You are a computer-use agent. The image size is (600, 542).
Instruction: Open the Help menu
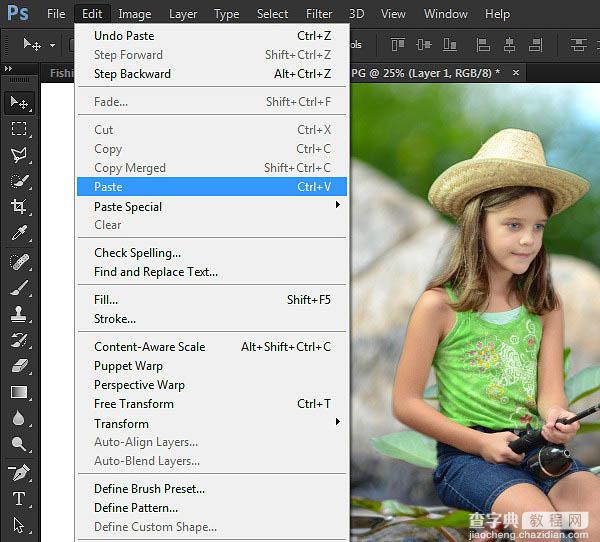pyautogui.click(x=497, y=14)
